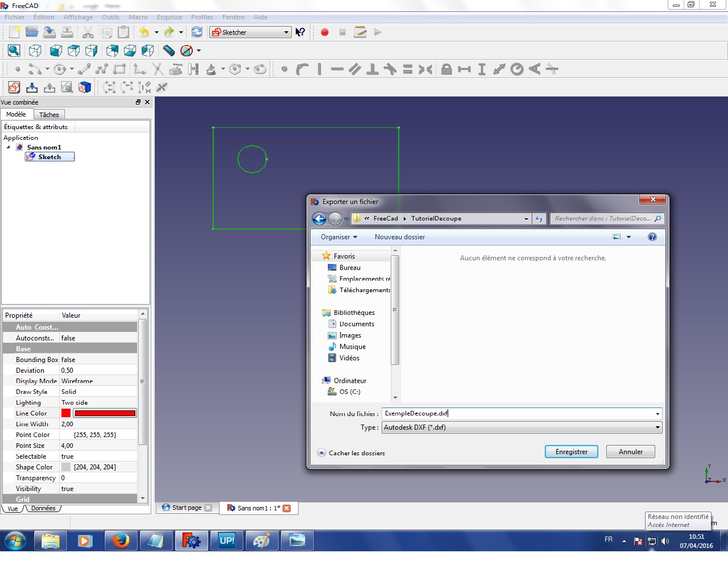Expand the Organiser dropdown menu
728x582 pixels.
(x=339, y=237)
